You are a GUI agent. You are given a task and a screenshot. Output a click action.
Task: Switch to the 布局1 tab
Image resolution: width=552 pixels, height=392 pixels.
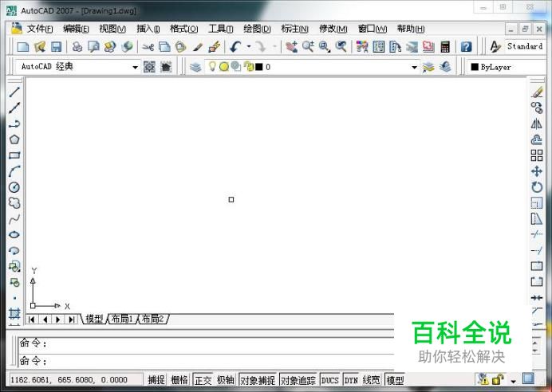pos(122,319)
